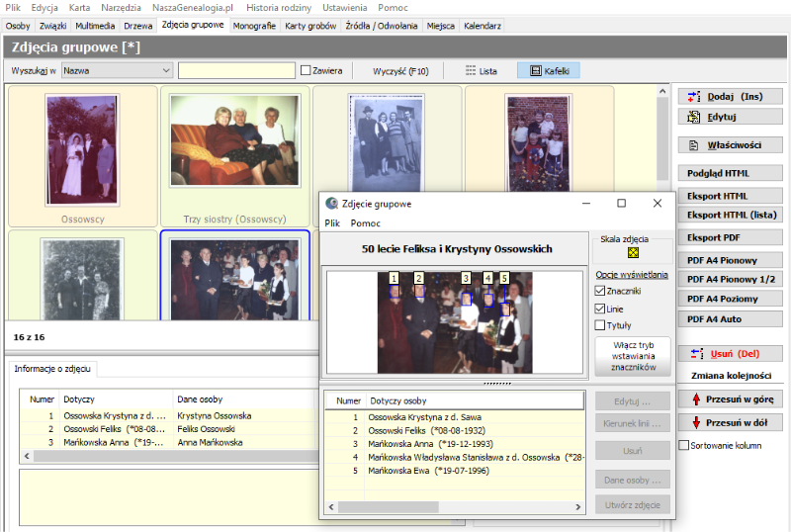
Task: Enable Sortowanie kolumn checkbox
Action: point(684,445)
